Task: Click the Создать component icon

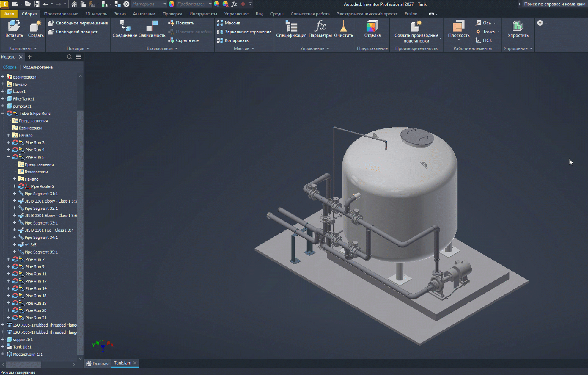Action: (36, 26)
